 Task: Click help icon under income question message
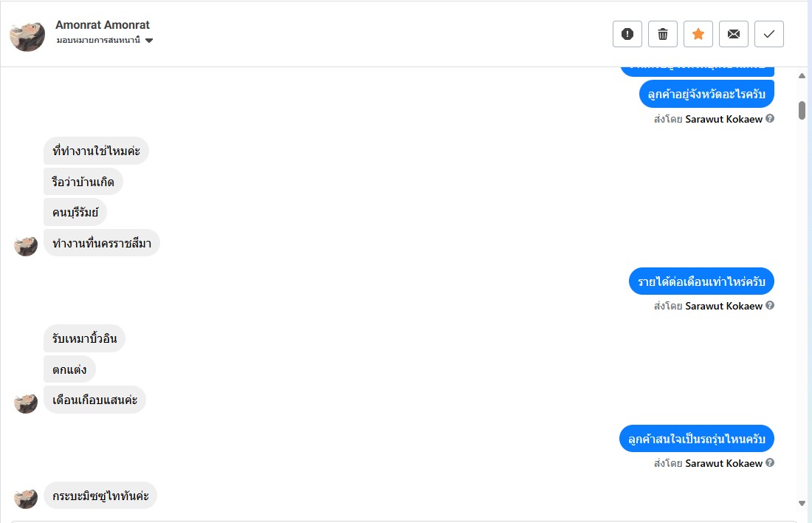(x=770, y=306)
